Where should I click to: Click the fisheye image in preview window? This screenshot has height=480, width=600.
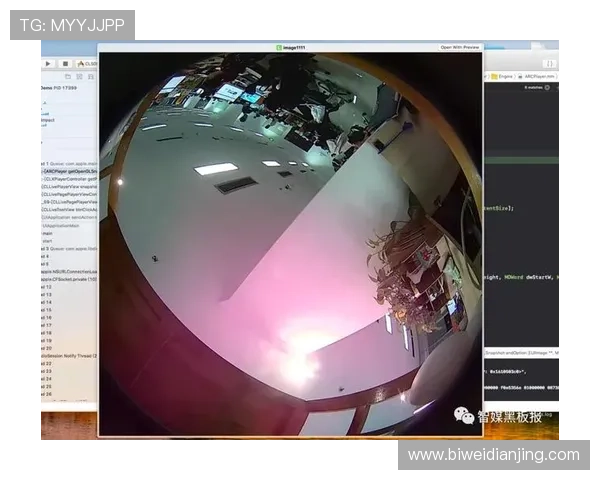click(x=291, y=244)
